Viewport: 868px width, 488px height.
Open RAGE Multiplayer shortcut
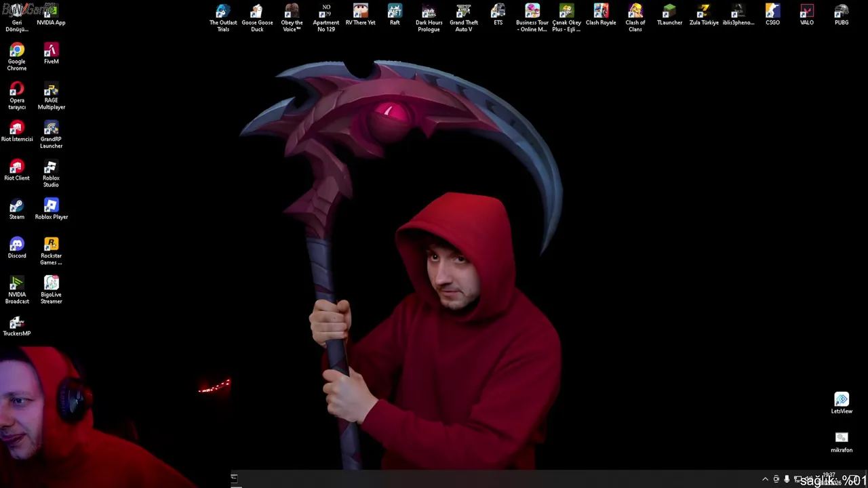[51, 96]
